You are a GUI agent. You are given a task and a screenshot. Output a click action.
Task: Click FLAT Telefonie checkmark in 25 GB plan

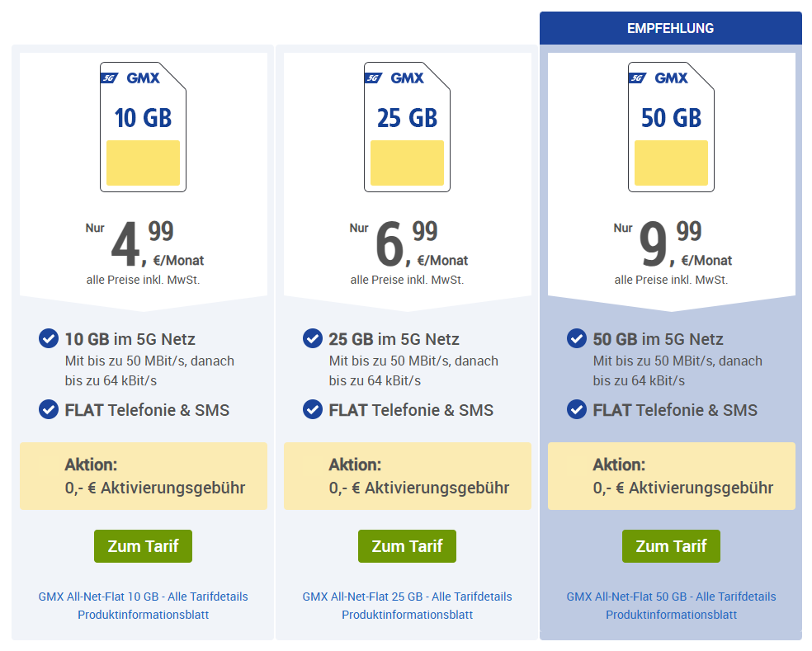coord(313,409)
